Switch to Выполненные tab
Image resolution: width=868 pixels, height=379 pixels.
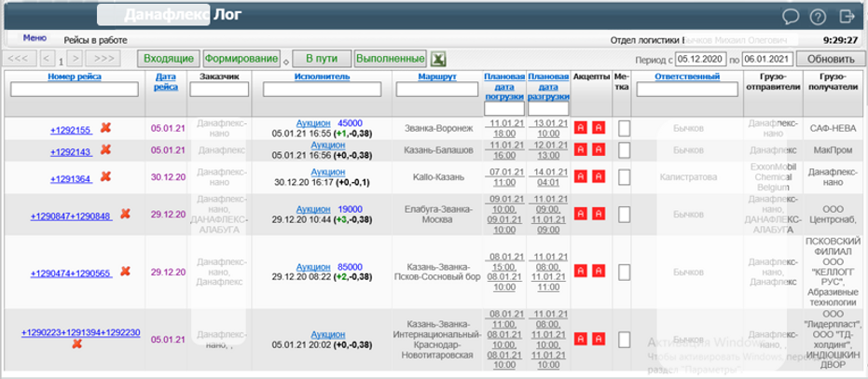(391, 59)
